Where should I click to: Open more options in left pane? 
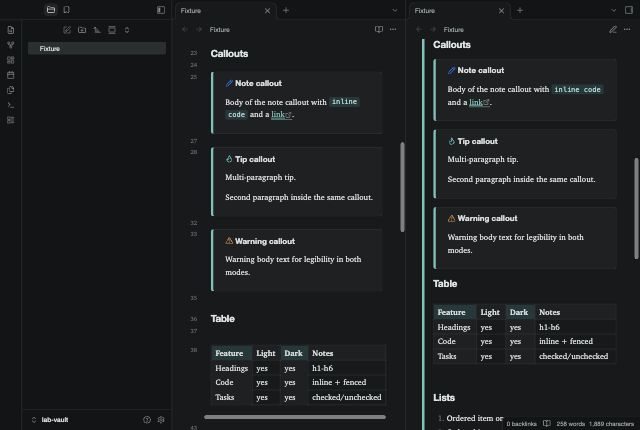point(393,29)
